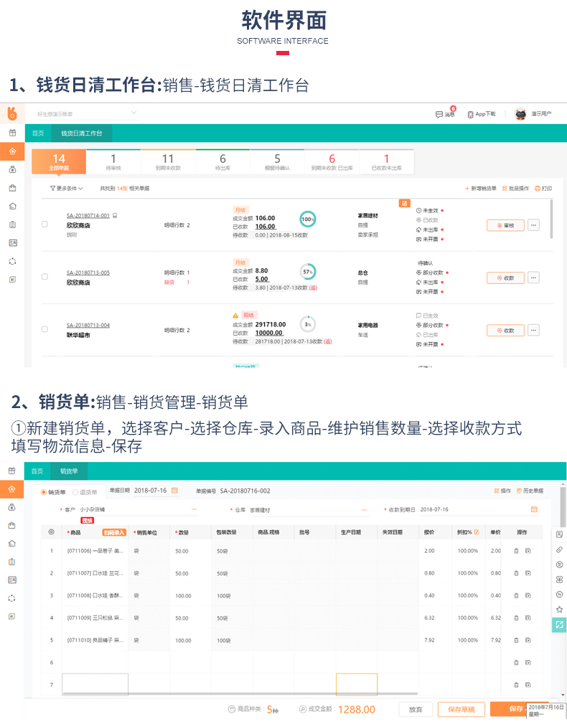Click the 审核 button for first order
The width and height of the screenshot is (567, 728).
[x=505, y=225]
